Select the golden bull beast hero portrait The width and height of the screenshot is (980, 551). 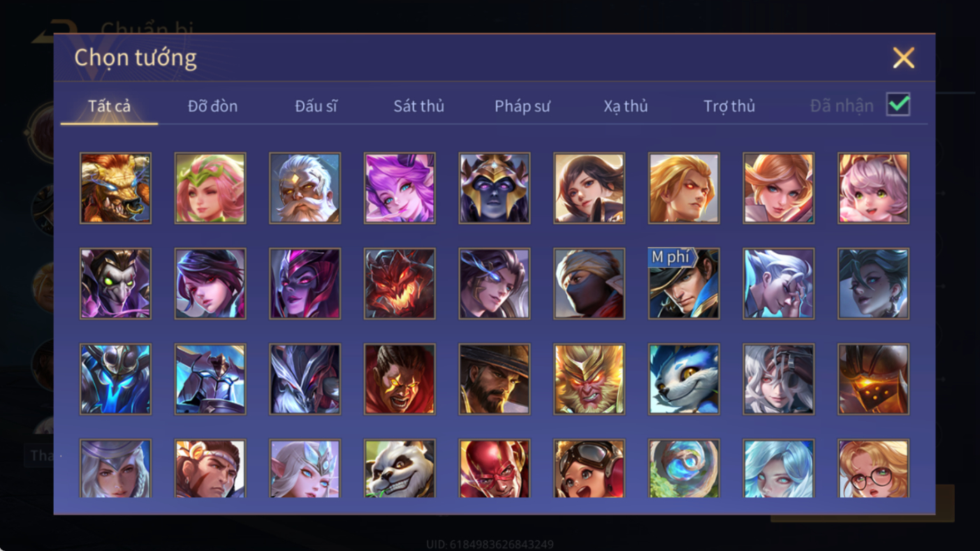pos(115,189)
